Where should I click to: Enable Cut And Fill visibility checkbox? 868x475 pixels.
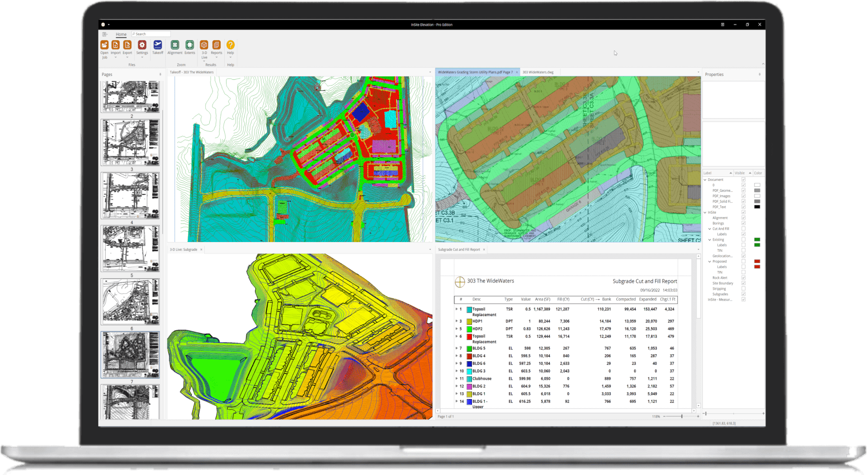(743, 229)
